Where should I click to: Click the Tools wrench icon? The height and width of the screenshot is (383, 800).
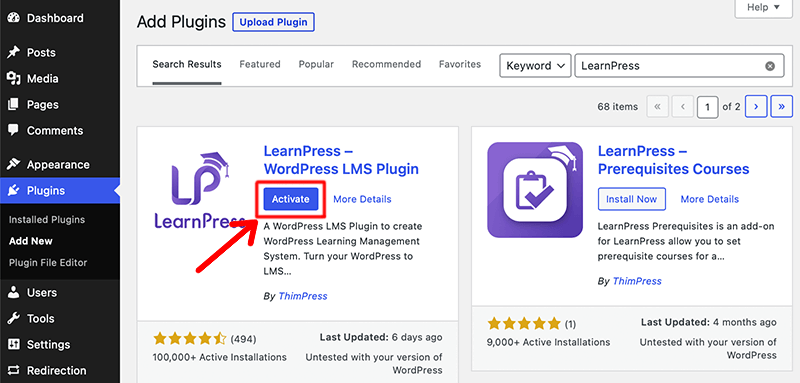[x=14, y=319]
